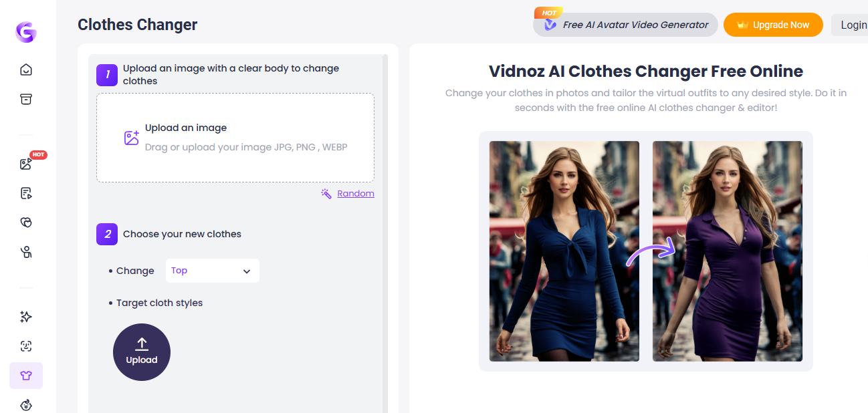
Task: Click the crown icon on Upgrade Now
Action: click(x=742, y=25)
